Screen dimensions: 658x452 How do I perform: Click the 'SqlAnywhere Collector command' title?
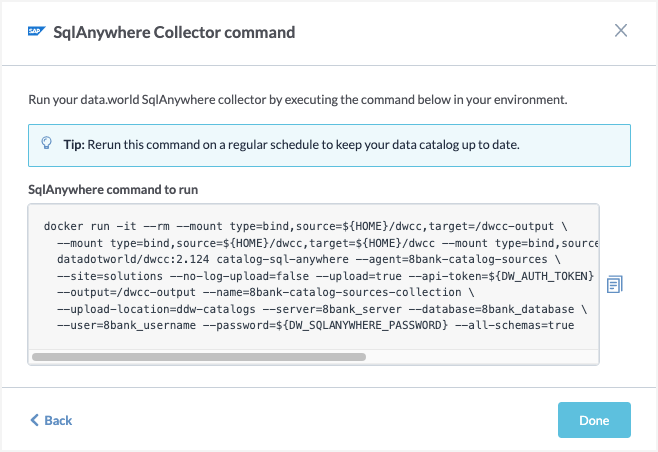[174, 32]
